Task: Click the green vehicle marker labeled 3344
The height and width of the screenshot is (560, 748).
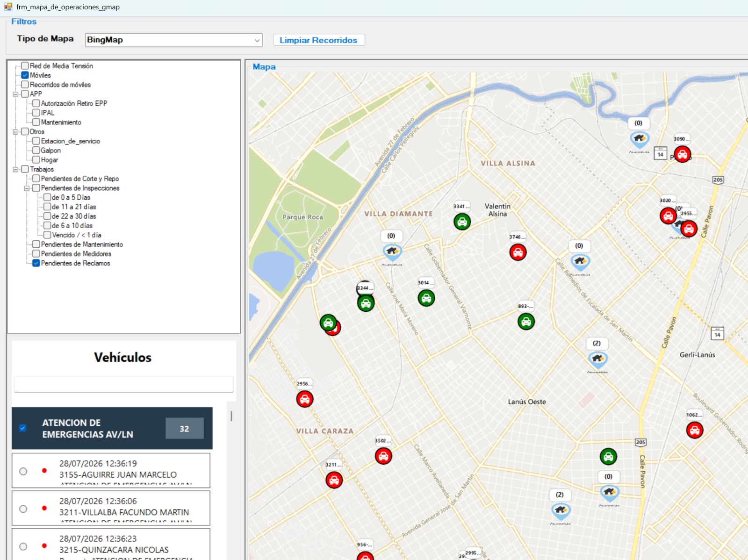Action: [x=366, y=303]
